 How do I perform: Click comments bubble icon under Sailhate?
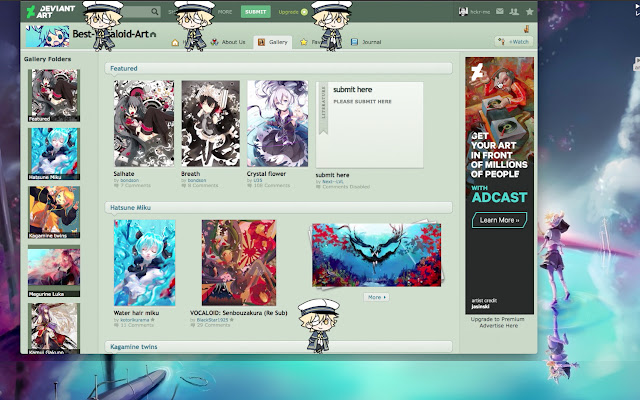[116, 185]
